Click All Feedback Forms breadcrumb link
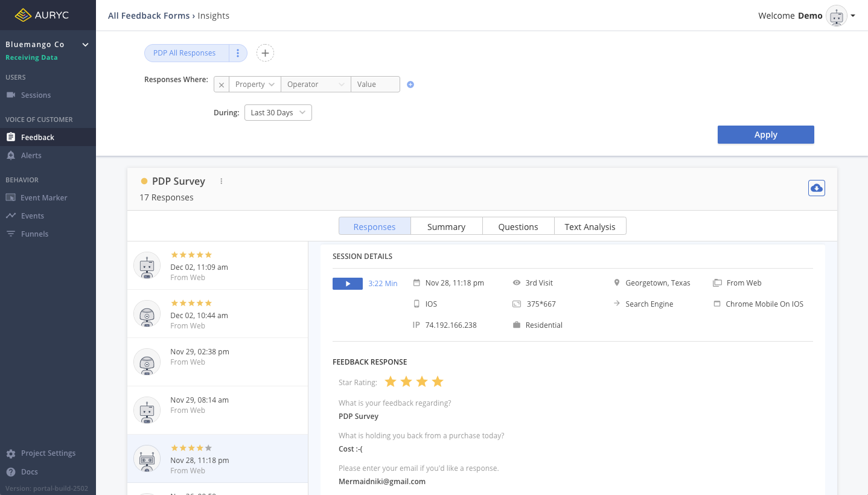This screenshot has width=868, height=495. 148,16
